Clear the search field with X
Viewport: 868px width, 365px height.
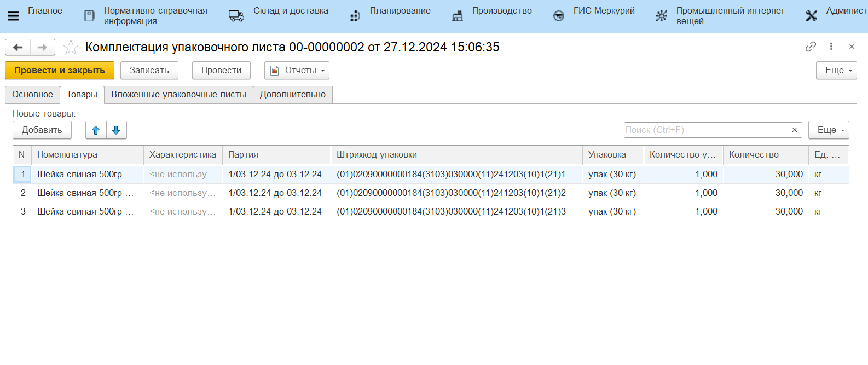click(795, 130)
